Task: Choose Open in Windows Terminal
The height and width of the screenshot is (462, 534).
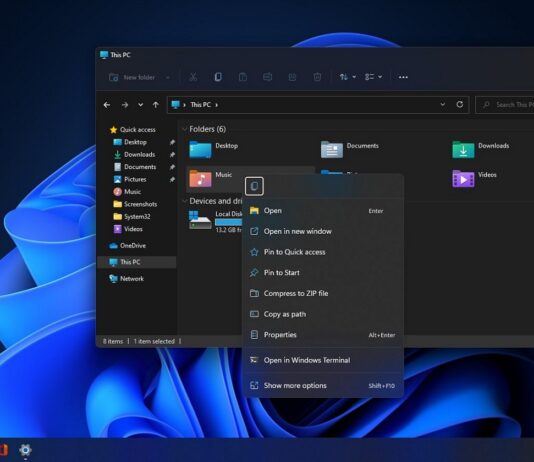Action: coord(324,360)
